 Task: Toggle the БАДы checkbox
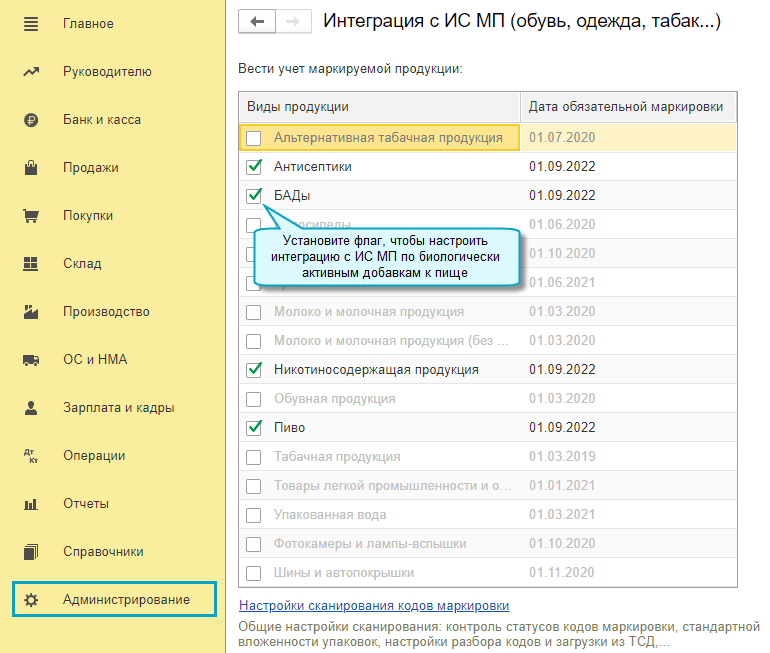click(x=254, y=195)
